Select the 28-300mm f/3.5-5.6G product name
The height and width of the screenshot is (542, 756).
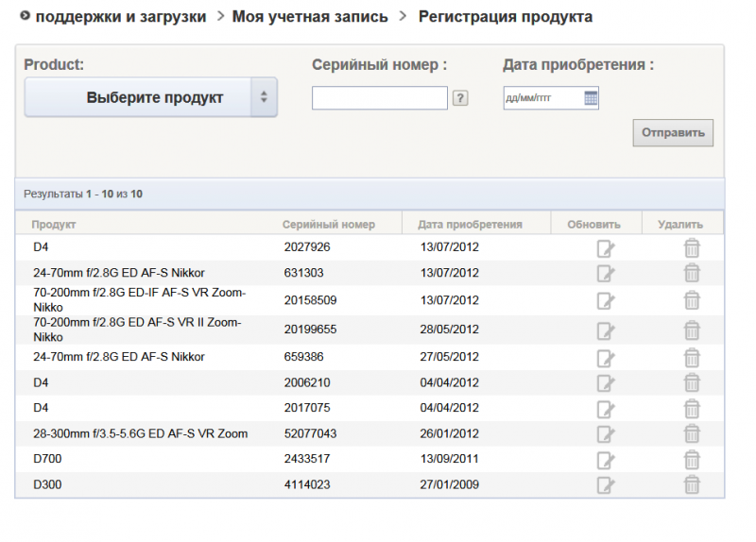pyautogui.click(x=140, y=433)
